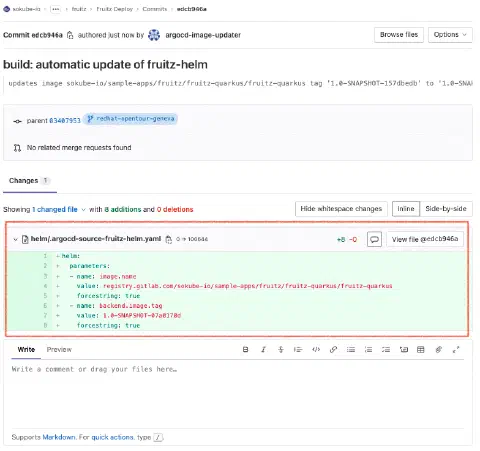Click the commit title 'build: automatic update of fruitz-helm'
The image size is (480, 451).
point(105,64)
